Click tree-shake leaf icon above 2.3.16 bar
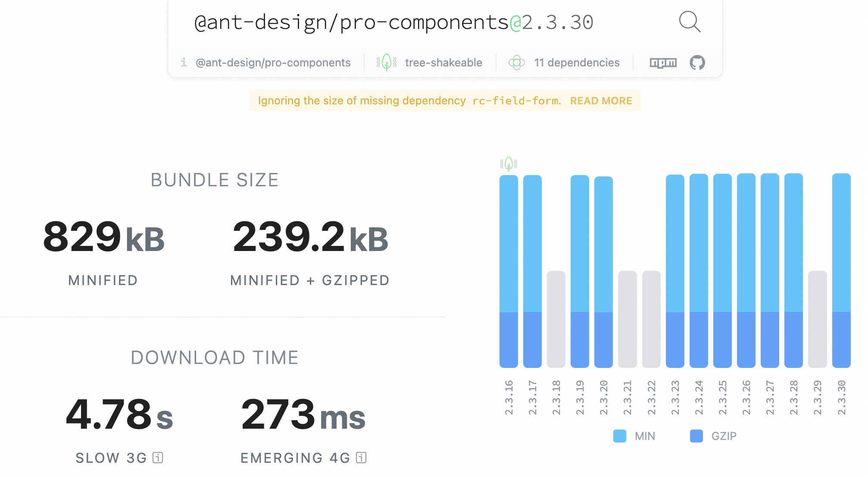The height and width of the screenshot is (477, 868). (x=509, y=164)
